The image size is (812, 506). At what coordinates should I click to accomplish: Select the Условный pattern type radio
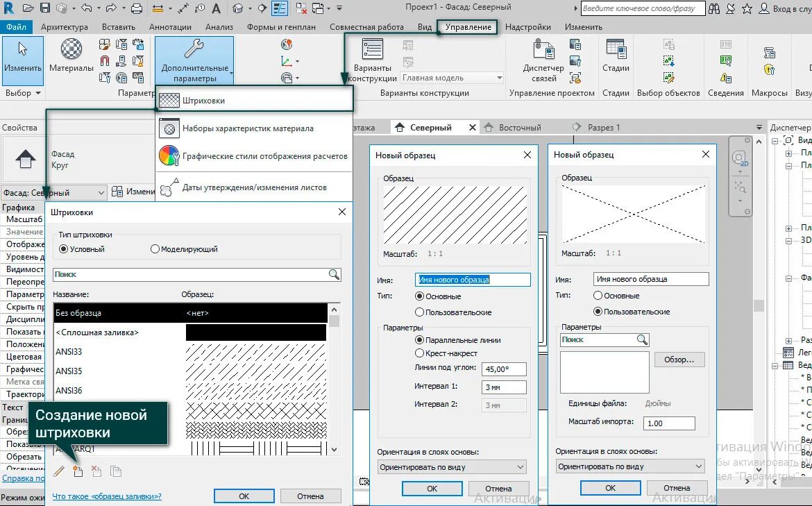64,249
